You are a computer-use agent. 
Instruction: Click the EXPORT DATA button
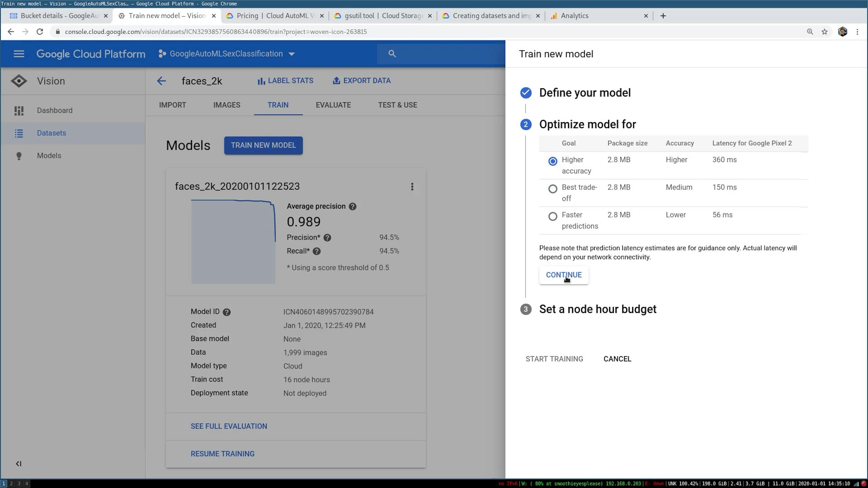click(362, 81)
